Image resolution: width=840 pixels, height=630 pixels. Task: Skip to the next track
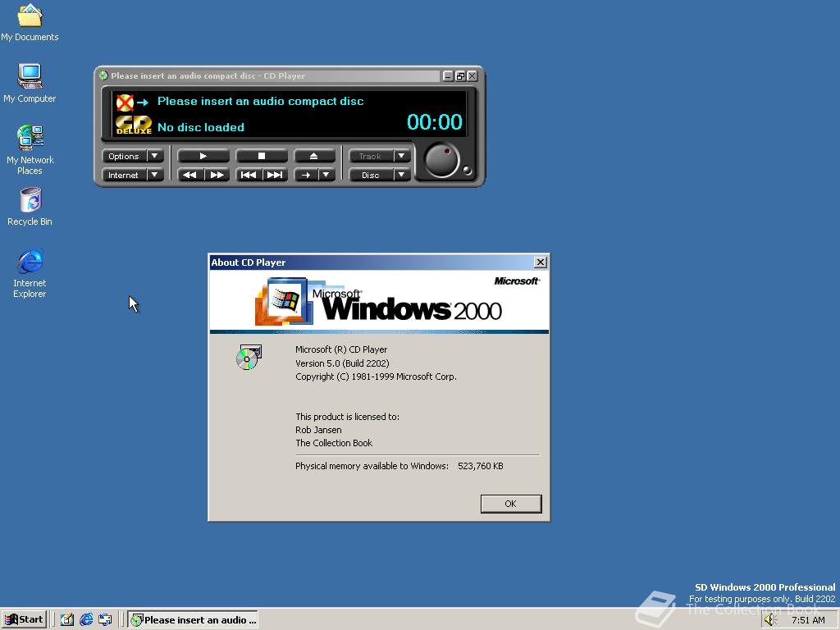pyautogui.click(x=275, y=175)
